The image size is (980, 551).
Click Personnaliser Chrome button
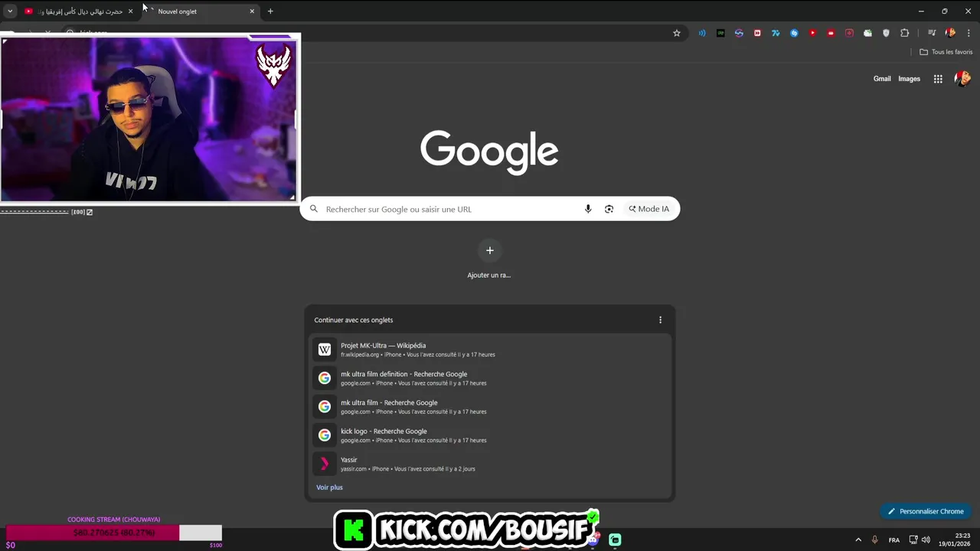click(926, 511)
